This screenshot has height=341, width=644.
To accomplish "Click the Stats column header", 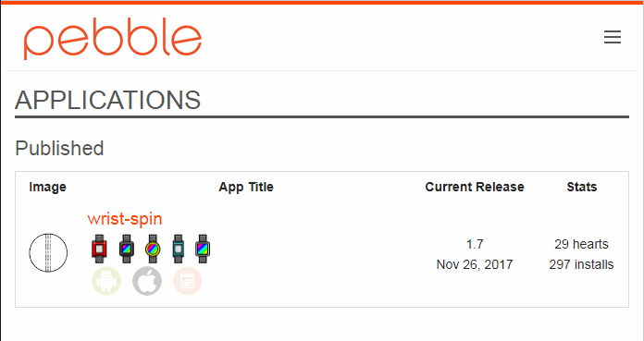I will (582, 187).
